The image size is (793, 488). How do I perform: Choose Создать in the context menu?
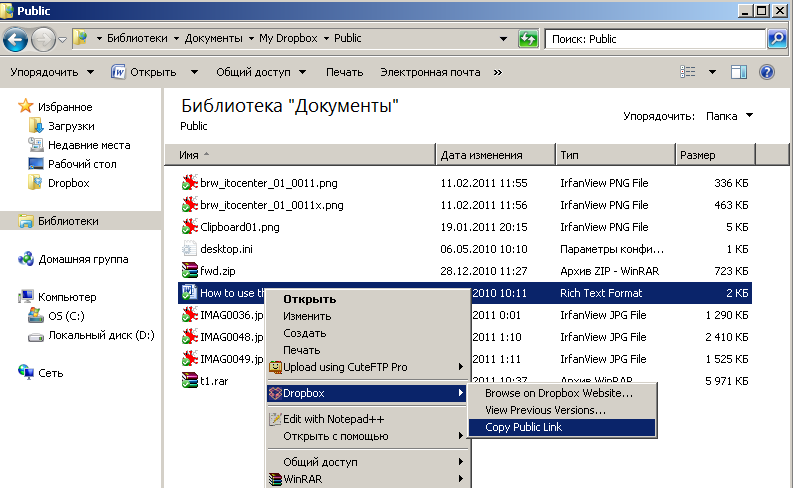[x=367, y=333]
